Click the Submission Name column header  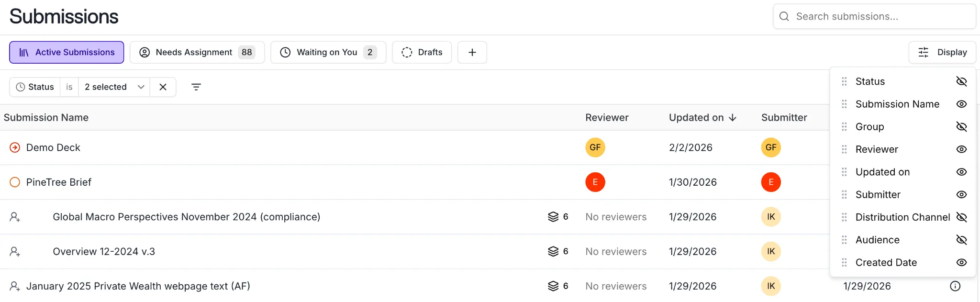(x=46, y=118)
